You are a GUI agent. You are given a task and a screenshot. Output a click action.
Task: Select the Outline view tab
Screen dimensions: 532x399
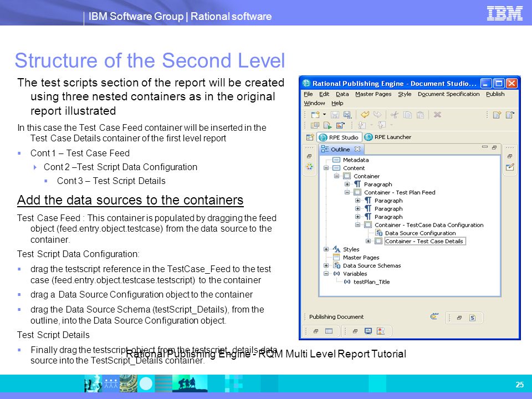tap(340, 149)
